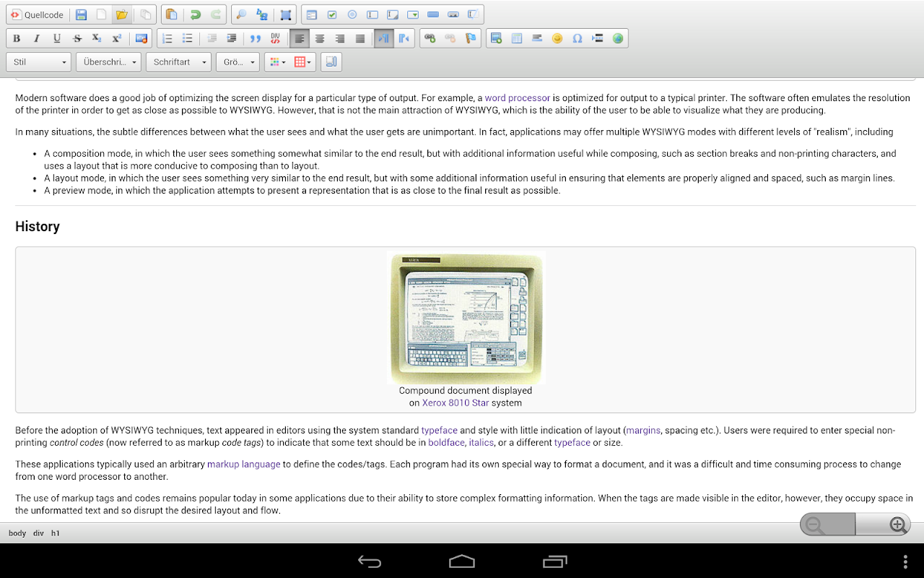This screenshot has height=578, width=924.
Task: Open the Schriftart font dropdown
Action: 179,62
